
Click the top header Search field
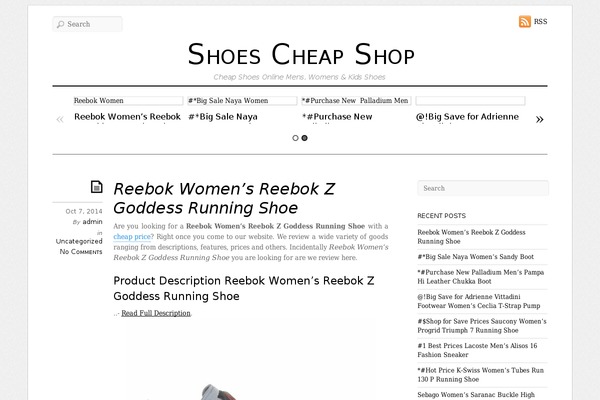pos(88,24)
